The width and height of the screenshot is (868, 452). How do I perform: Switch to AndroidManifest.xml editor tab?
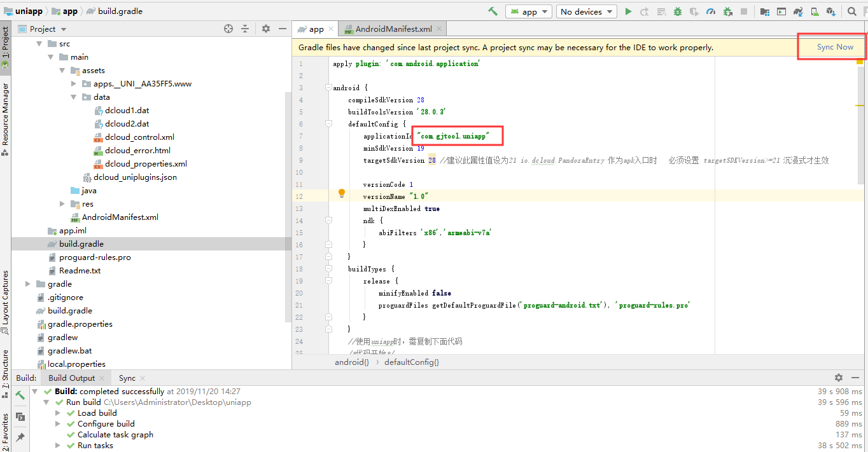(393, 29)
